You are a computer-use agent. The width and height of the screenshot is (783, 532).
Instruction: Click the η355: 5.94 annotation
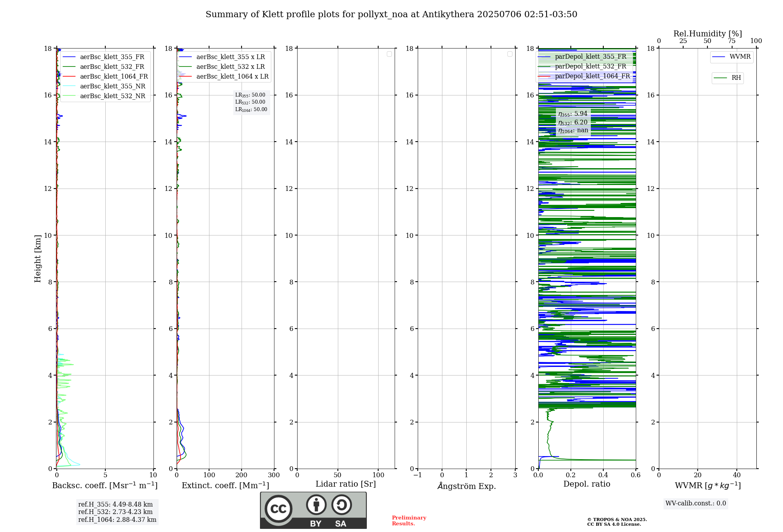[573, 114]
